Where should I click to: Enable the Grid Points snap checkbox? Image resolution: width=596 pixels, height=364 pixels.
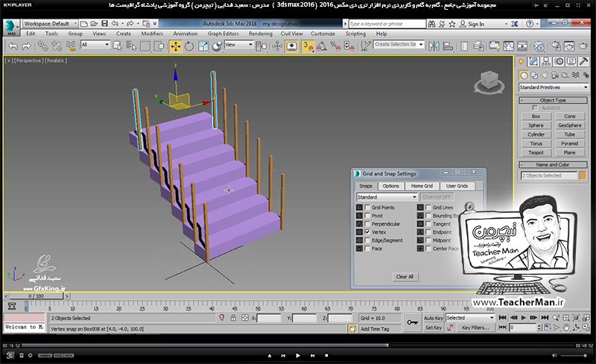point(367,208)
